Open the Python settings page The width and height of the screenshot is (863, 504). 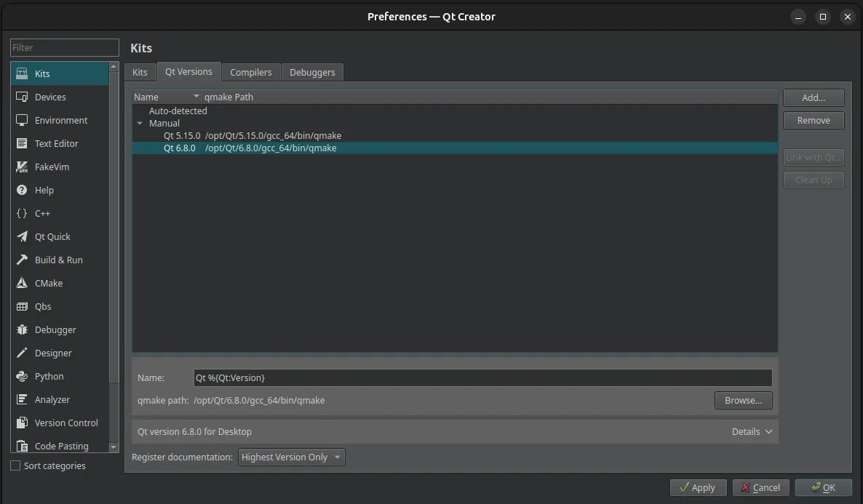tap(48, 376)
